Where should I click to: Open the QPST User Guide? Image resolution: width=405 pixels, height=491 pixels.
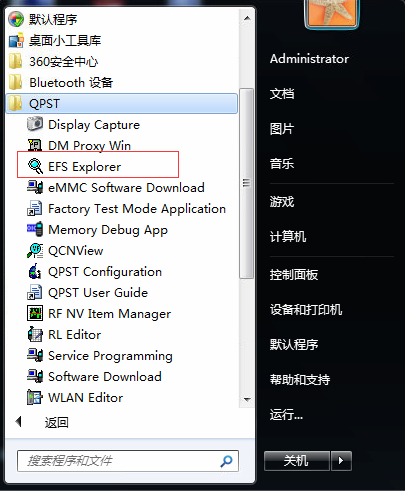(x=98, y=293)
